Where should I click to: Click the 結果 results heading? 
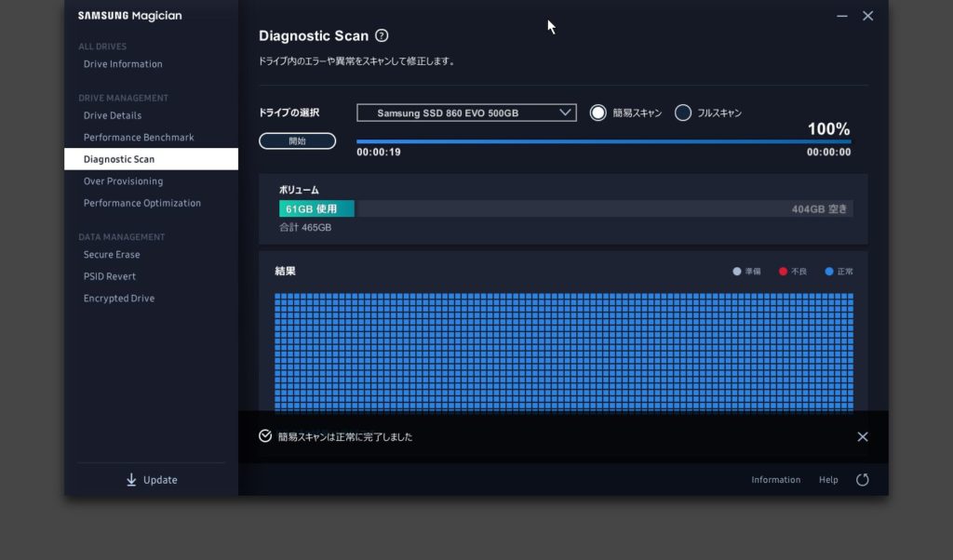285,271
